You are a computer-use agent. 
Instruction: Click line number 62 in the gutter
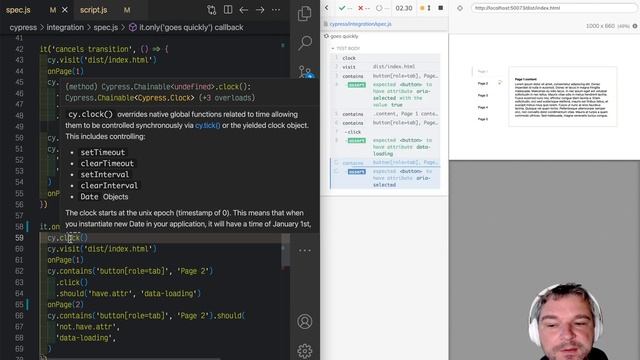(19, 271)
